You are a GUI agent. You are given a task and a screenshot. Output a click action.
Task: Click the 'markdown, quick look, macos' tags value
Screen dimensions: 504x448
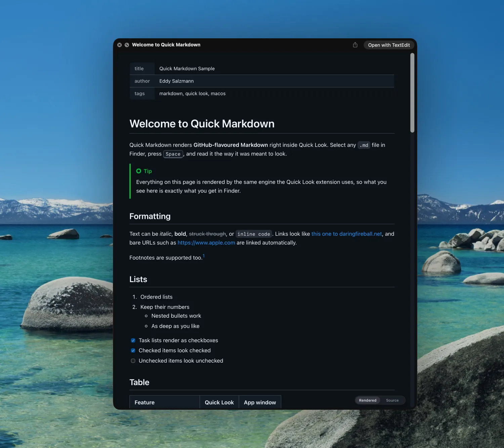point(192,93)
